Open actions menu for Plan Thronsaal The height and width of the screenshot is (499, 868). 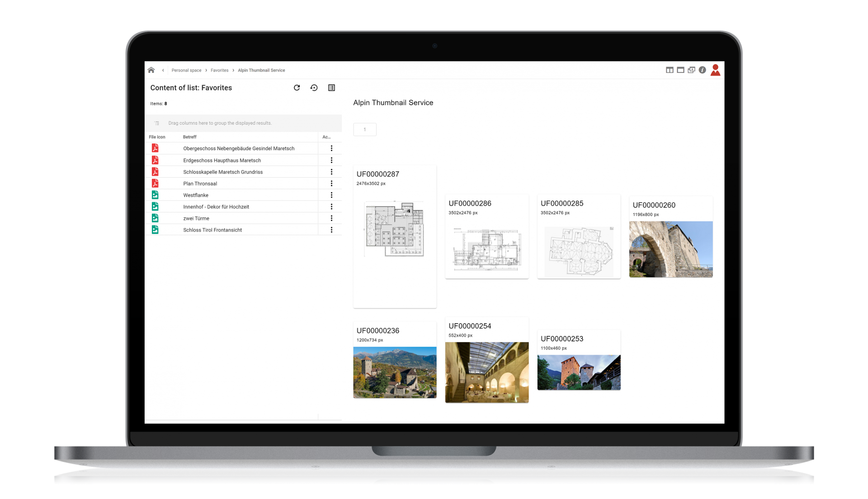[331, 184]
